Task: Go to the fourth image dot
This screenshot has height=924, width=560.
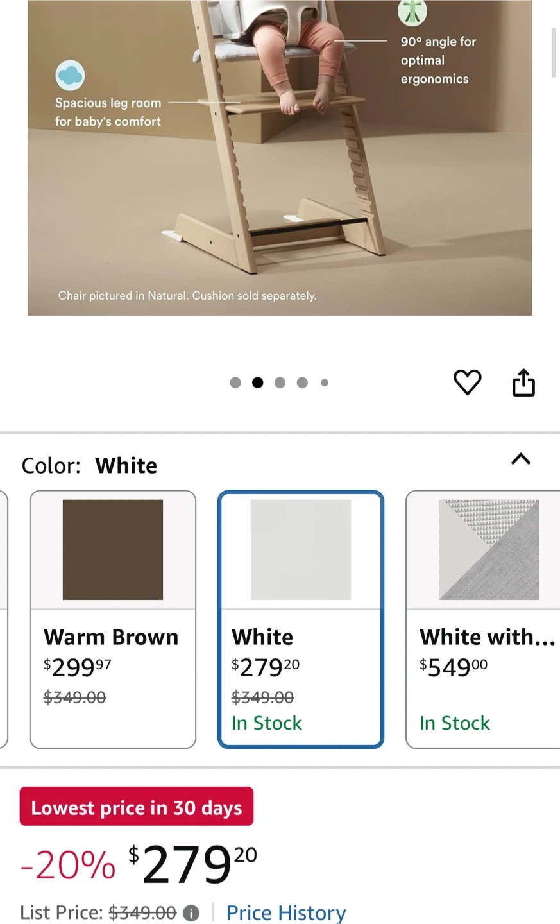Action: (302, 382)
